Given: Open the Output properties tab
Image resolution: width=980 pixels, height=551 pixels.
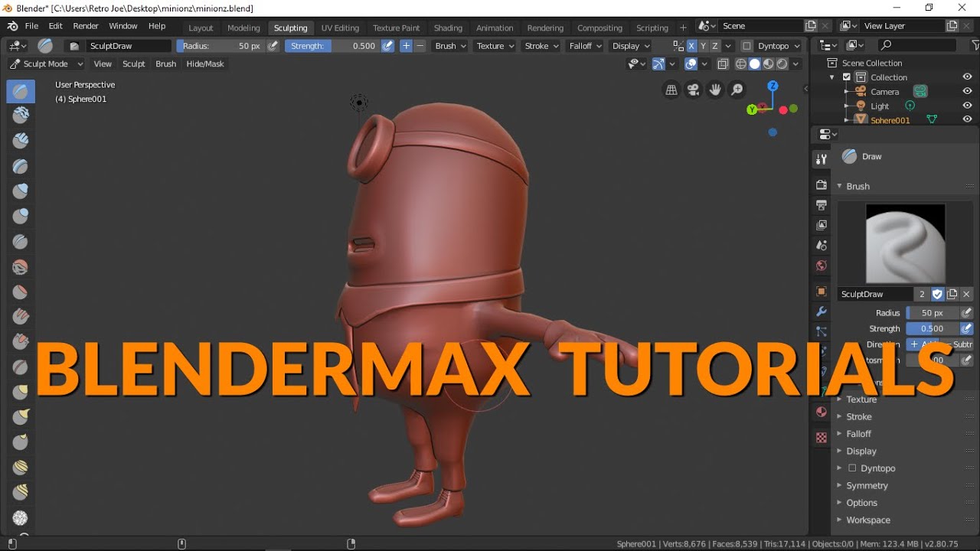Looking at the screenshot, I should pos(822,205).
